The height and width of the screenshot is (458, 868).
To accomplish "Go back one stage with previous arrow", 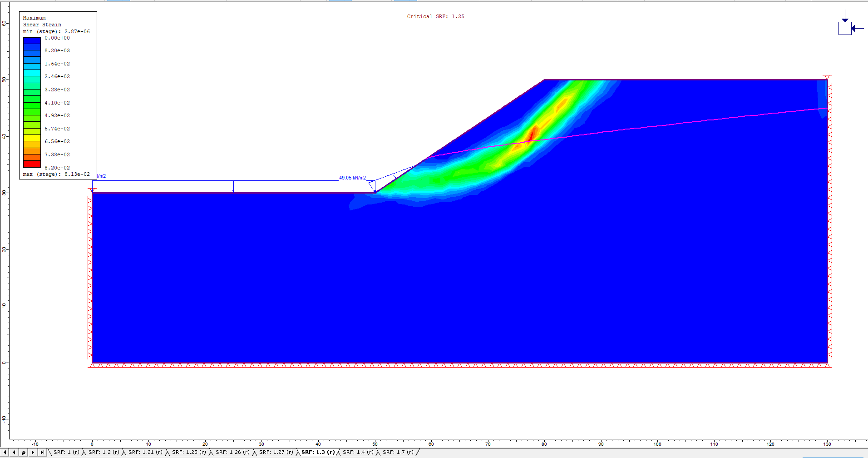I will 14,452.
